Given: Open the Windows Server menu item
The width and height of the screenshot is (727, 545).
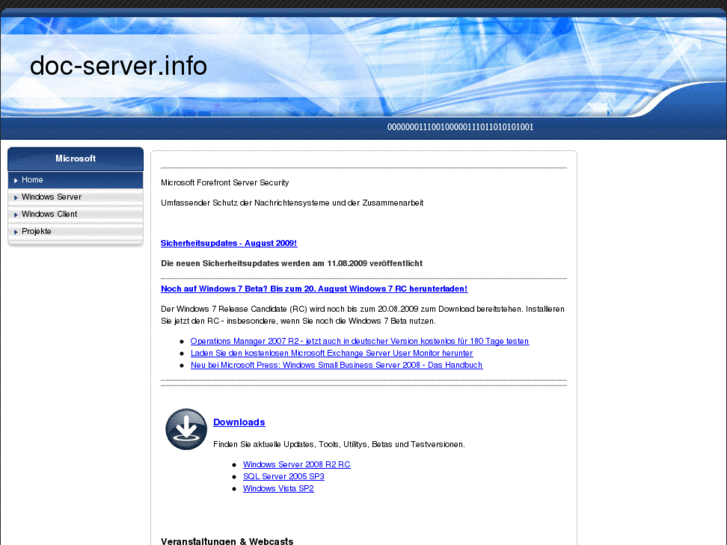Looking at the screenshot, I should pyautogui.click(x=76, y=197).
